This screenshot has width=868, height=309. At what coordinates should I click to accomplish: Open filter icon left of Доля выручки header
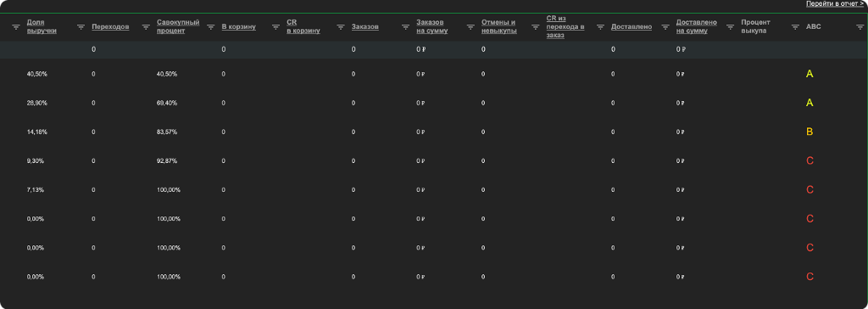tap(16, 26)
